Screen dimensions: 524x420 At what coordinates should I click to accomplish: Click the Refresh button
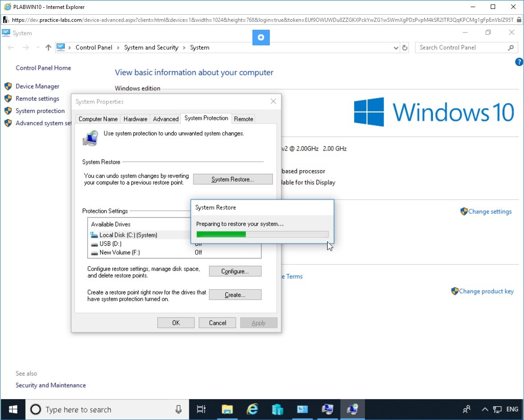click(405, 48)
